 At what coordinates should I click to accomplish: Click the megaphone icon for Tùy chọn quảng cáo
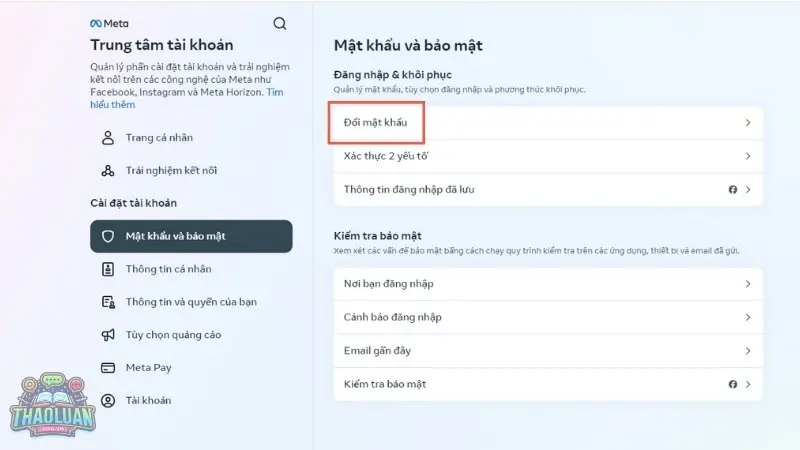108,334
